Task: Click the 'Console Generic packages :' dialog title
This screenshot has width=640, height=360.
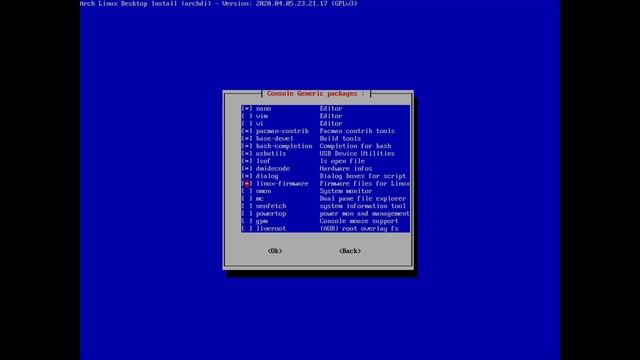Action: click(x=316, y=93)
